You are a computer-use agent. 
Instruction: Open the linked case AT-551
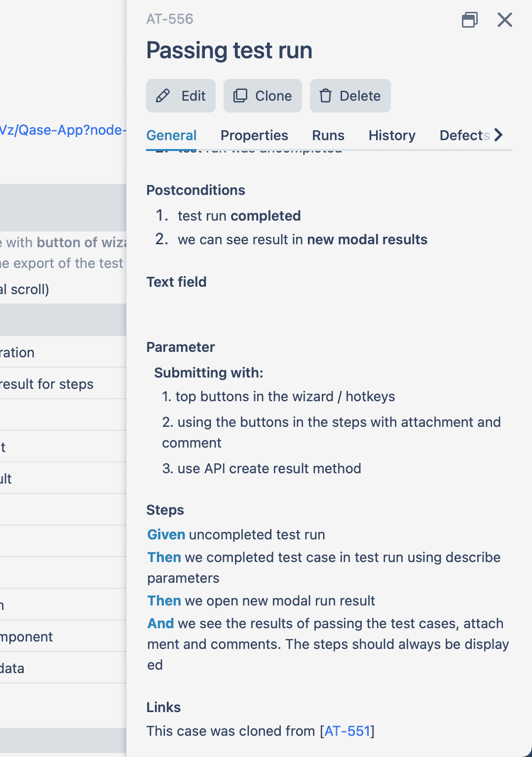point(347,731)
